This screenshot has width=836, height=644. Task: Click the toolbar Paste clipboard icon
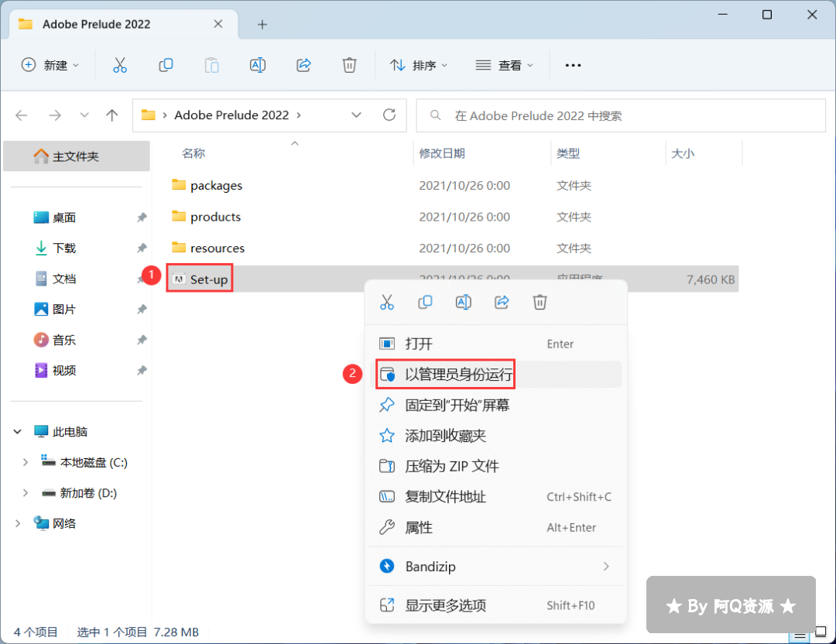pyautogui.click(x=211, y=65)
